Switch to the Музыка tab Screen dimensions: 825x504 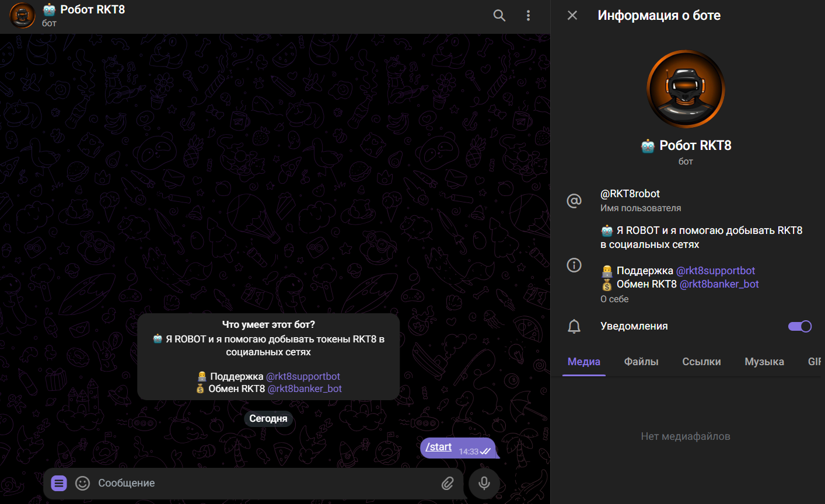(764, 362)
